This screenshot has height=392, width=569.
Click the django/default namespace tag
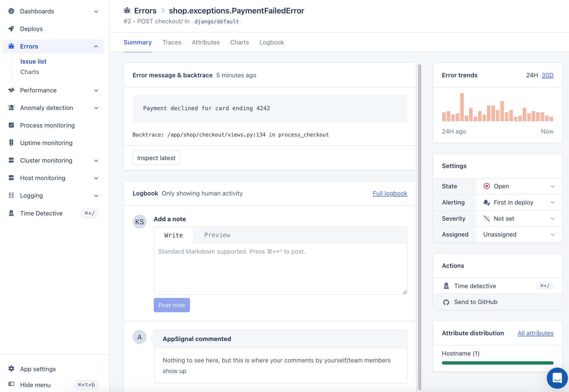217,21
